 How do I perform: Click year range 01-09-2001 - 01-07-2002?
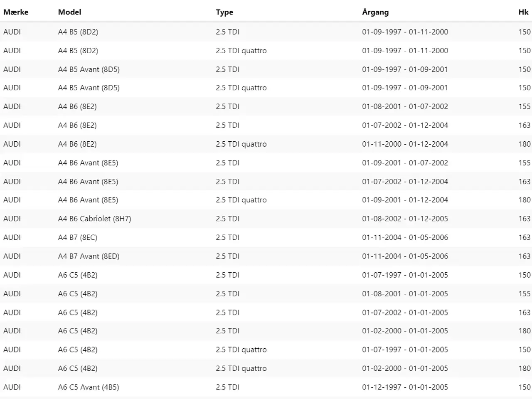[405, 163]
